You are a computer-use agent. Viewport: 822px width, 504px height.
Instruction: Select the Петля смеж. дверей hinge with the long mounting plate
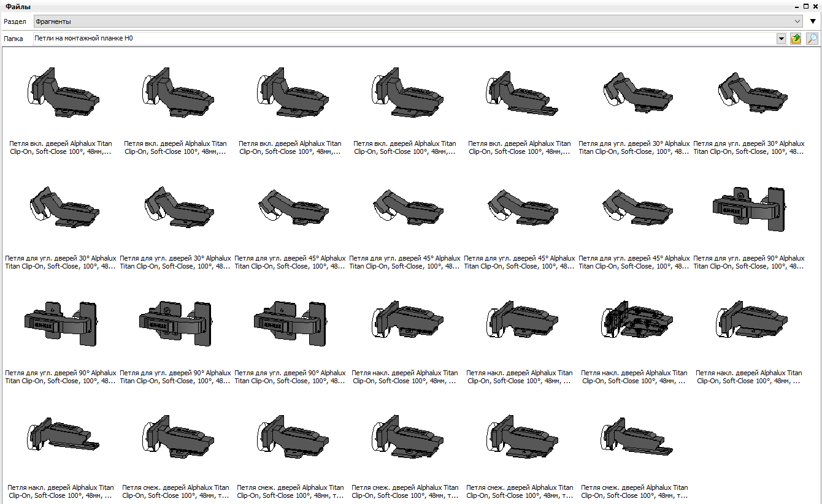tap(634, 457)
